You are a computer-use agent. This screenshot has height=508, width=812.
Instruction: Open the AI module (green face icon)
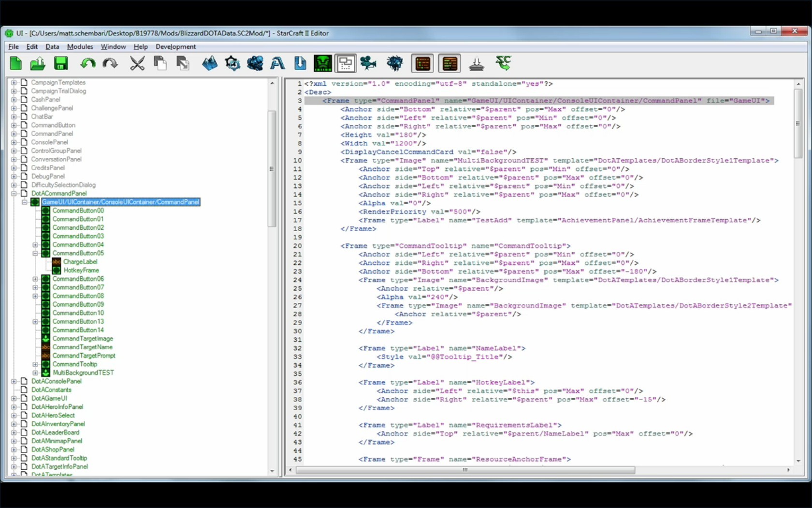click(x=323, y=63)
